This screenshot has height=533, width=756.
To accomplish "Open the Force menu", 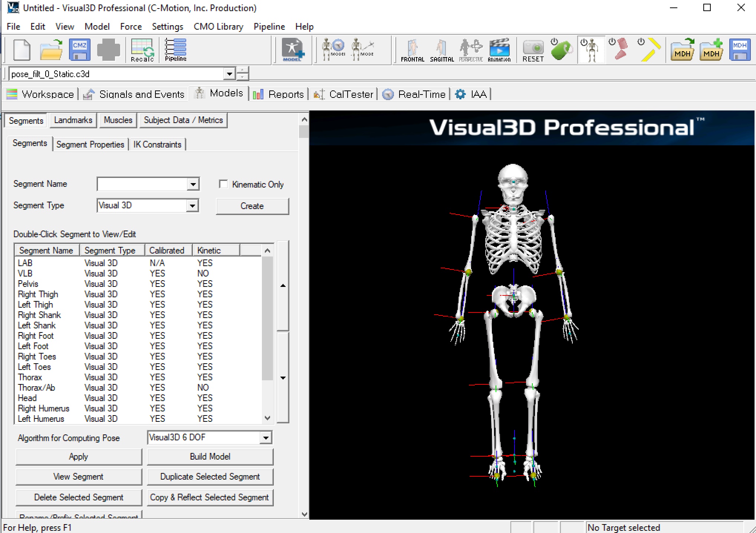I will click(131, 27).
